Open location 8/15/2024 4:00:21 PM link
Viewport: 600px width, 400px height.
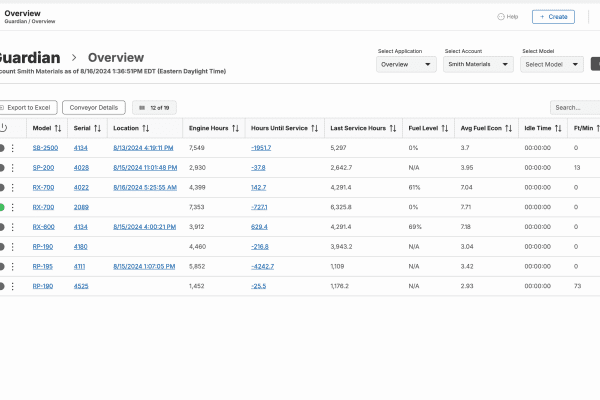point(145,227)
